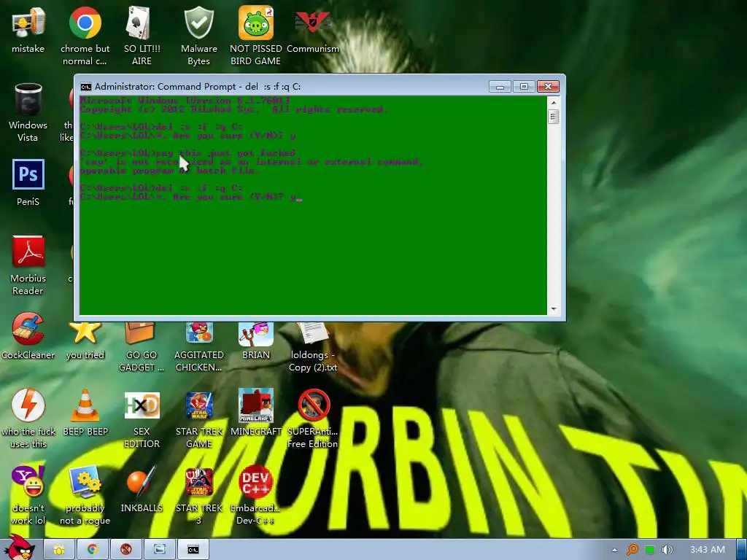Open the 'STAR TREK 3' desktop icon

point(198,495)
